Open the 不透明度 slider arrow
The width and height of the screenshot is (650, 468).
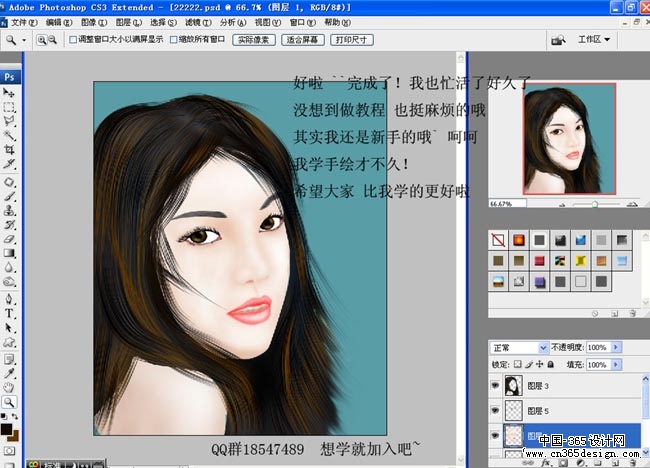pyautogui.click(x=616, y=347)
